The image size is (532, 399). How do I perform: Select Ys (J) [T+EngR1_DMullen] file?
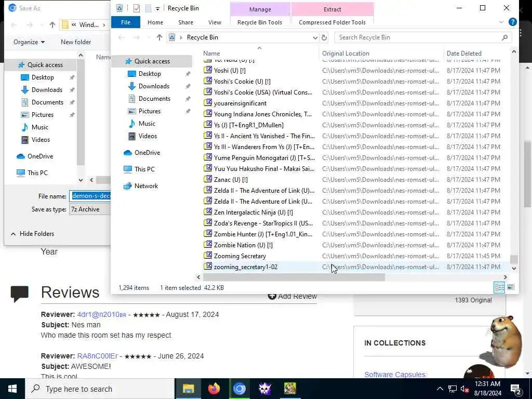click(248, 125)
